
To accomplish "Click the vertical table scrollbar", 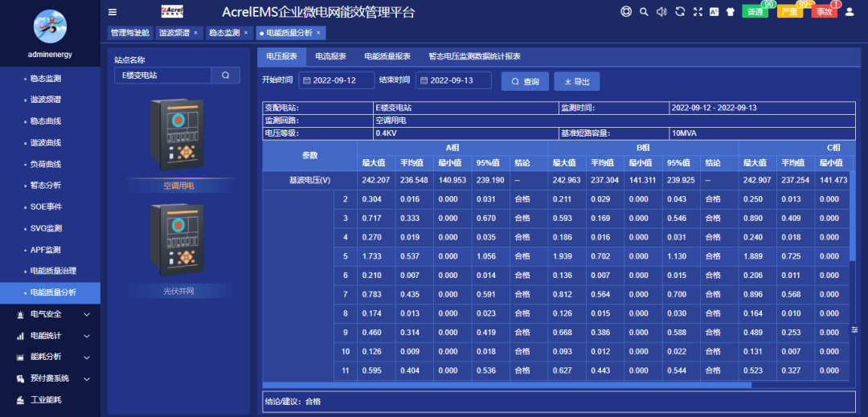I will click(x=853, y=215).
